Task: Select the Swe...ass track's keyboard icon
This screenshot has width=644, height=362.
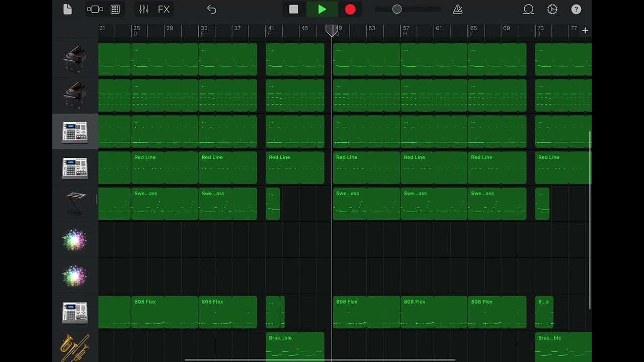Action: (x=75, y=204)
